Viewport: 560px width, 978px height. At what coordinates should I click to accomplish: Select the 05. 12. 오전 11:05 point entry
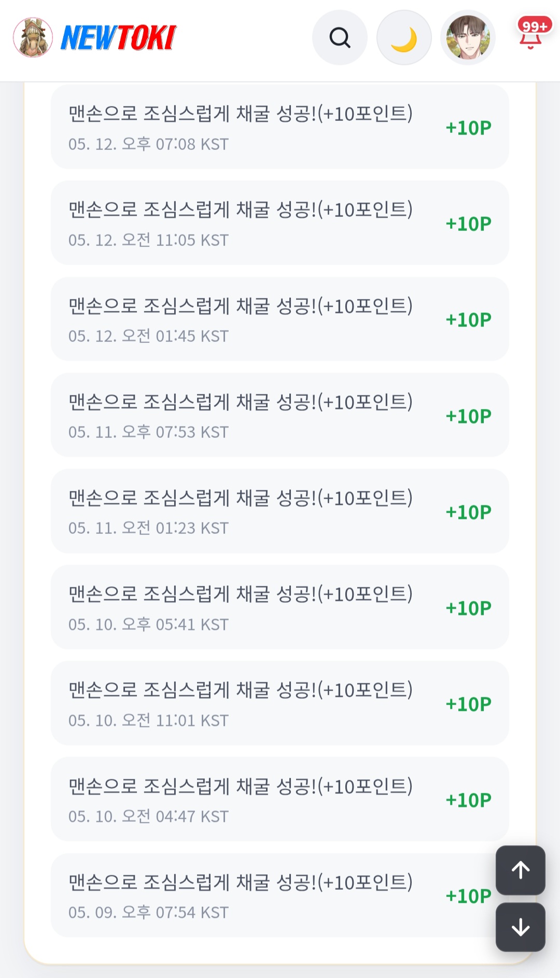tap(280, 223)
